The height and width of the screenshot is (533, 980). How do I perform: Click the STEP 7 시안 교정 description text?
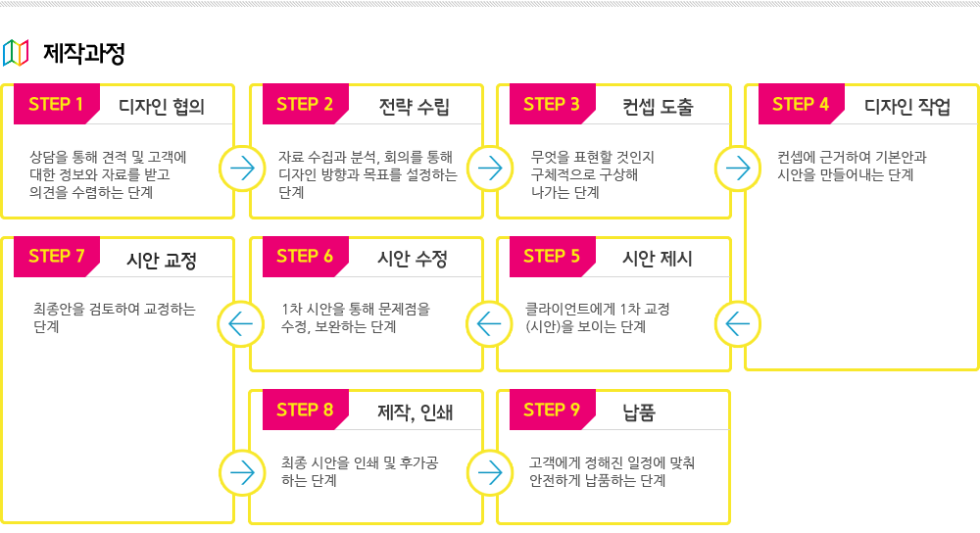click(115, 317)
